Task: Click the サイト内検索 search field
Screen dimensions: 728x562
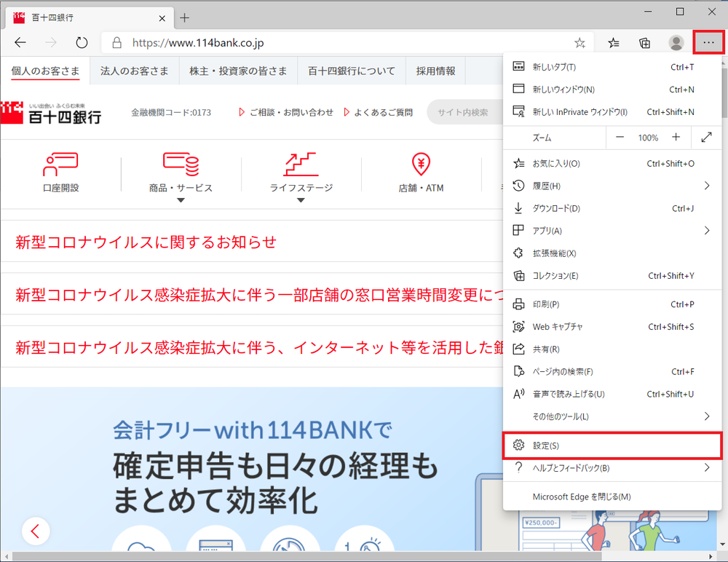Action: [465, 112]
